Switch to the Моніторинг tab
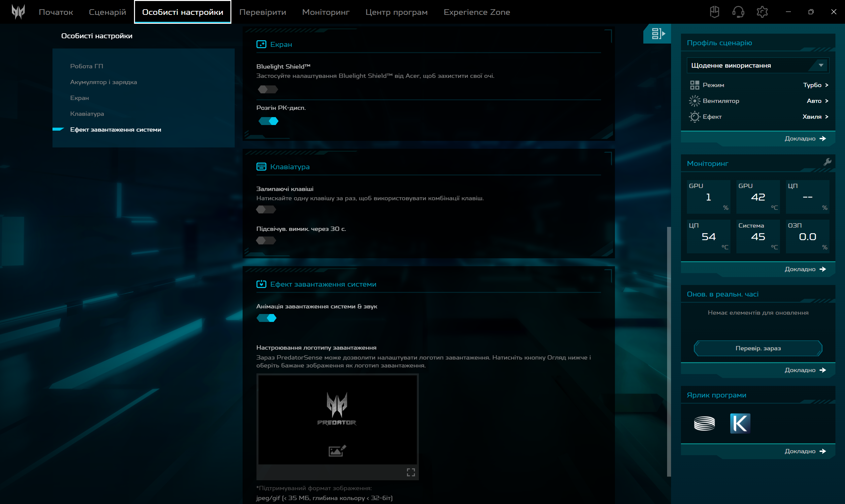Screen dimensions: 845x504 [x=325, y=12]
